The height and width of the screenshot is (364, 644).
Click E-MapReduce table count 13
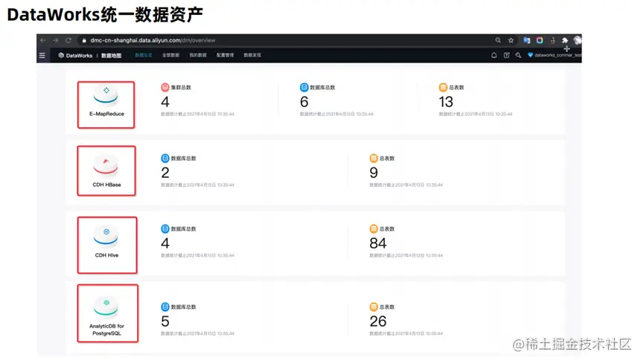[446, 102]
